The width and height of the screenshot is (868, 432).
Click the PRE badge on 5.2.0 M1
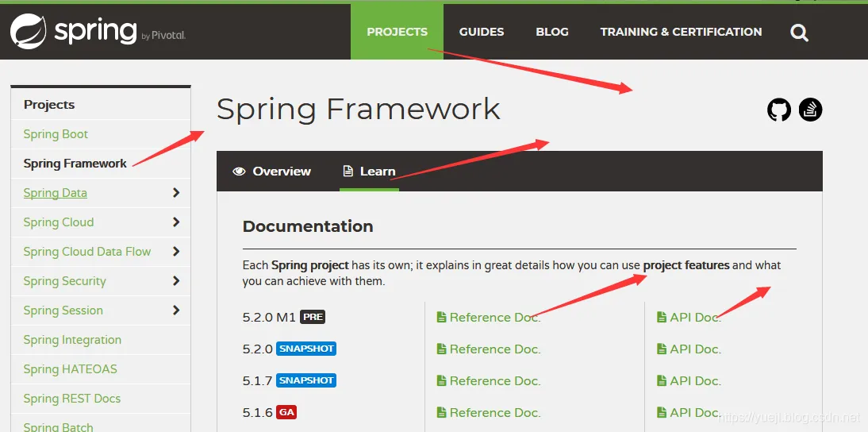(x=313, y=317)
